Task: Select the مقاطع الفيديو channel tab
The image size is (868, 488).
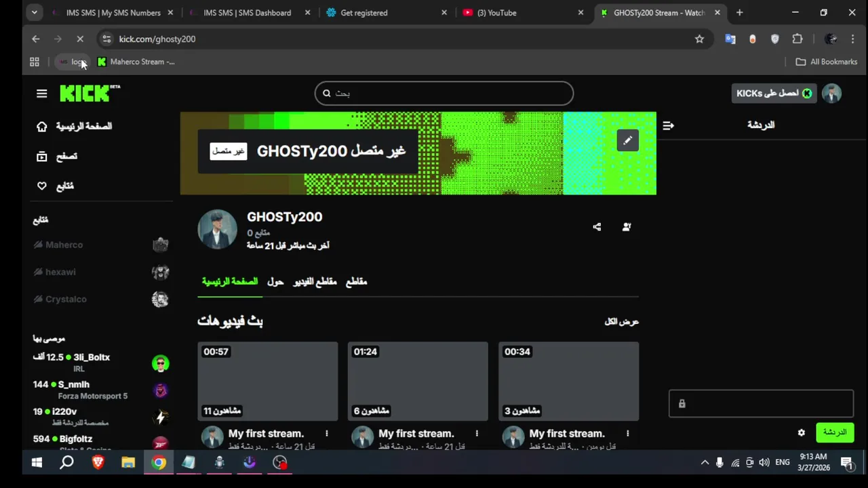Action: 315,282
